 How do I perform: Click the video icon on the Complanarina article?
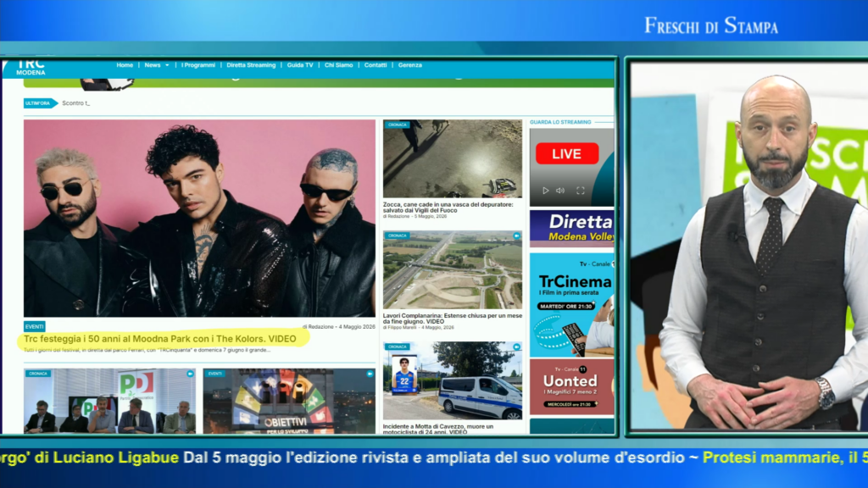click(x=516, y=236)
